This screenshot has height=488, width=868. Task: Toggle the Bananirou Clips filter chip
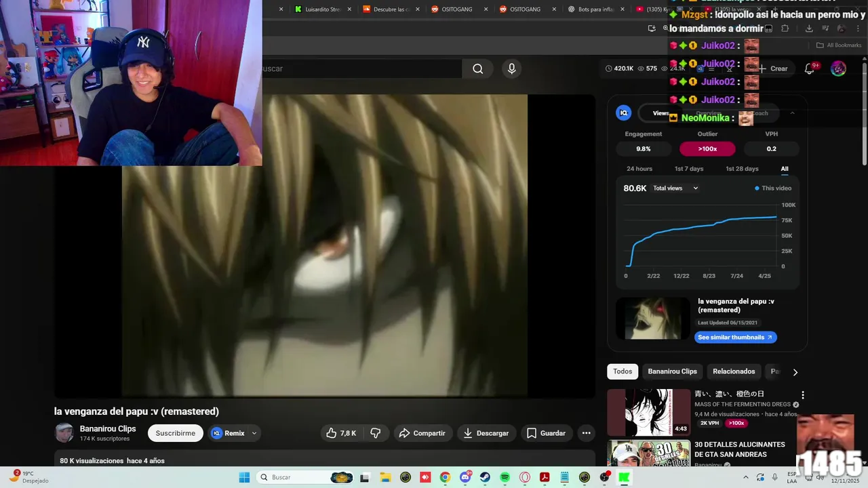[672, 371]
